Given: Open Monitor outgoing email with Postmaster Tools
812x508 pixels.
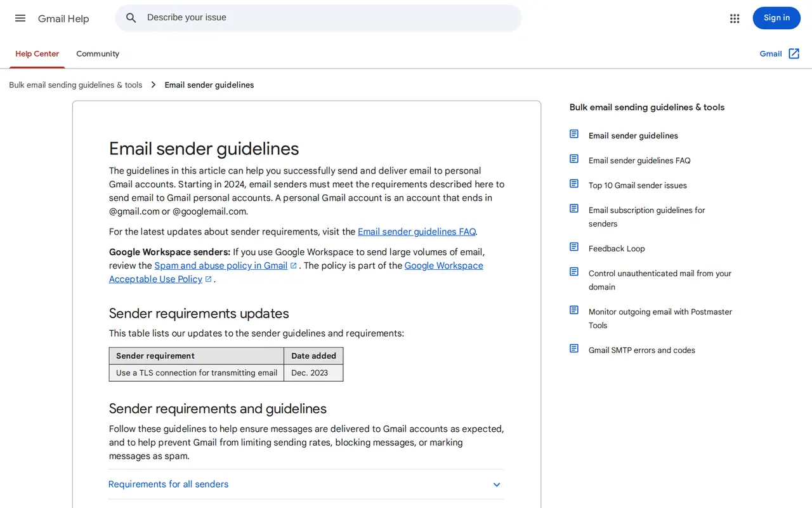Looking at the screenshot, I should [x=660, y=319].
